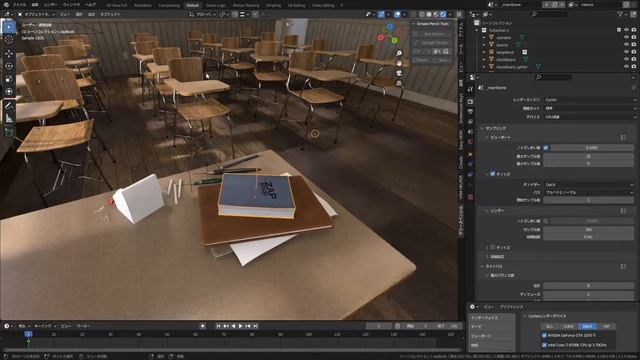Open Interface section in Preferences
The width and height of the screenshot is (640, 360).
(491, 318)
